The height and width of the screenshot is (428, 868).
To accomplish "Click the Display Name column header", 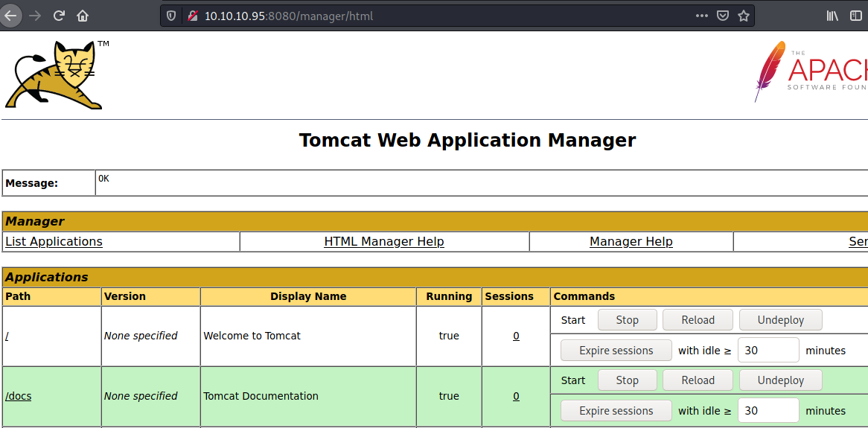I will [308, 296].
